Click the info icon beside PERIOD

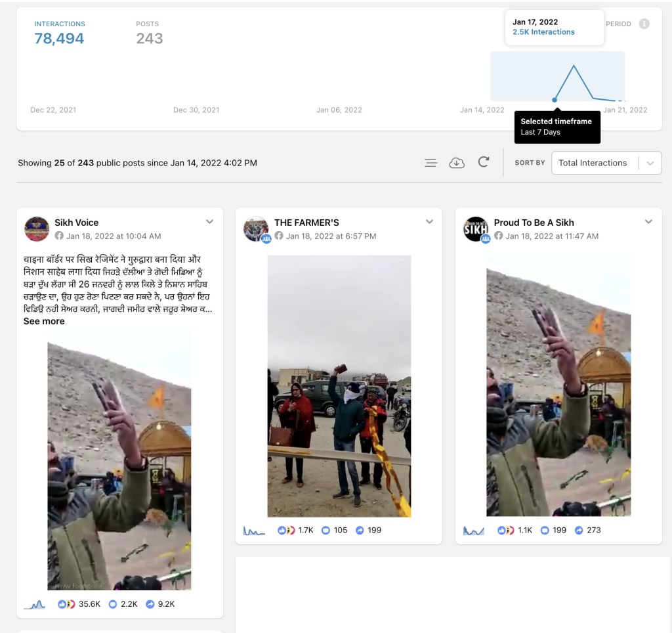tap(644, 24)
